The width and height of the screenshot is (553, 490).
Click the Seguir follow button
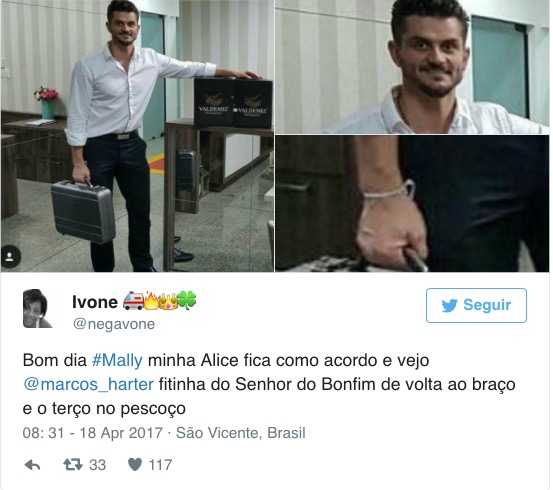coord(476,306)
